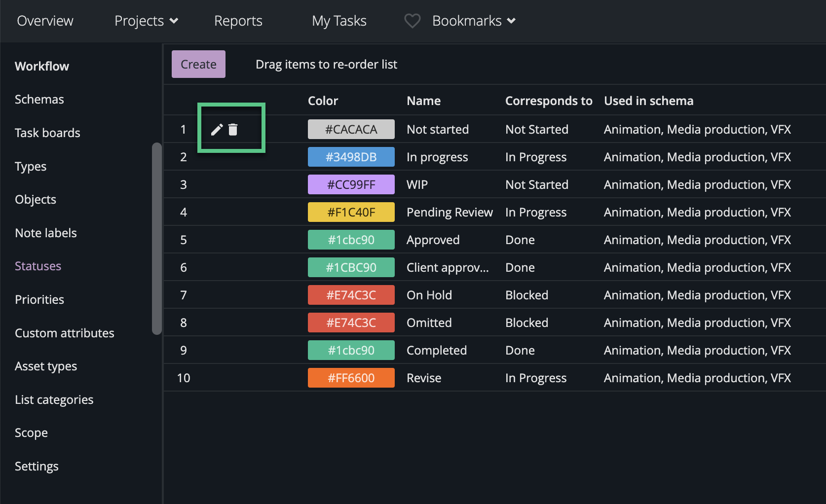Click the 'Used in schema' column header

(x=649, y=101)
